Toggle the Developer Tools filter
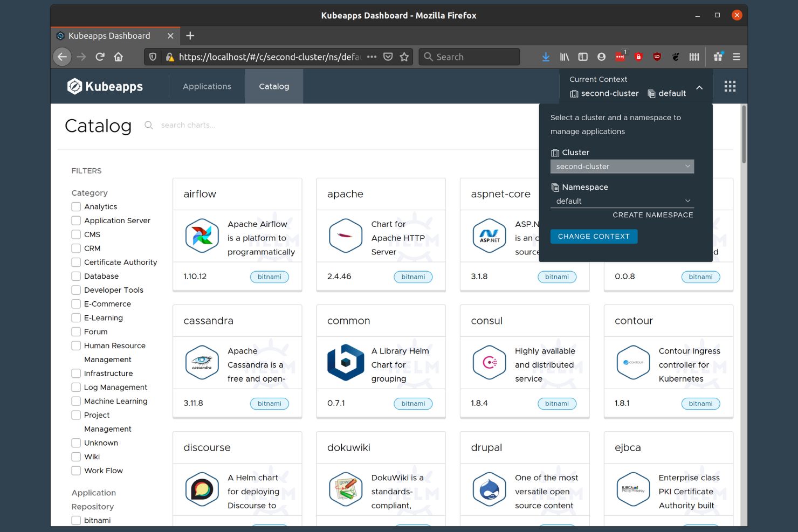The image size is (798, 532). coord(76,290)
